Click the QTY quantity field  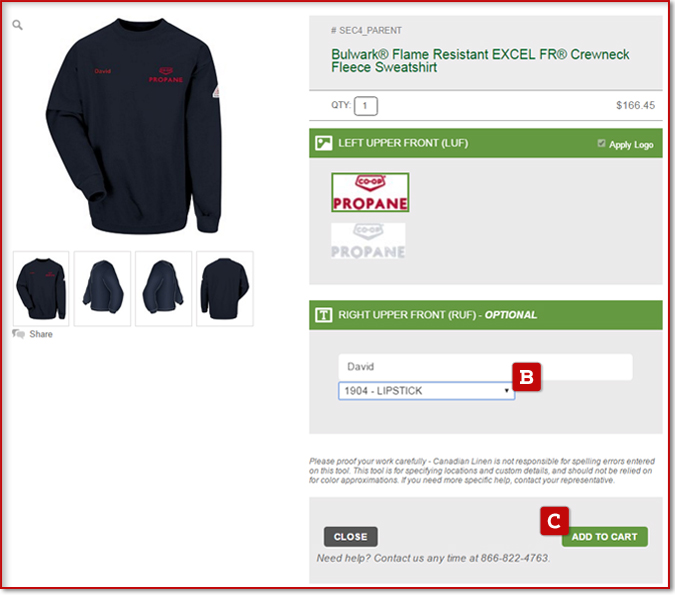click(x=365, y=106)
